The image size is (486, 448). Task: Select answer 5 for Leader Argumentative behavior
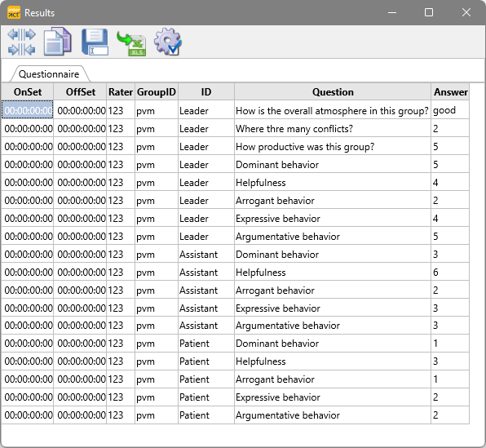coord(450,237)
